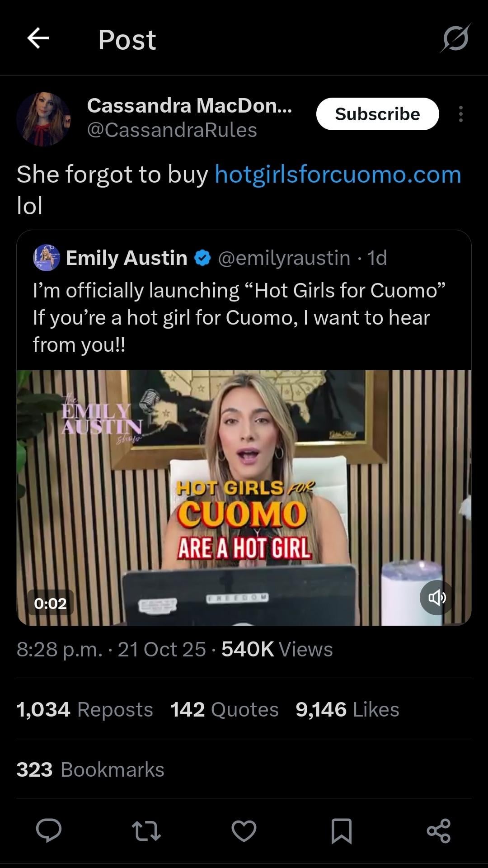View the 1,034 Reposts list
Screen dimensions: 488x868
coord(84,709)
